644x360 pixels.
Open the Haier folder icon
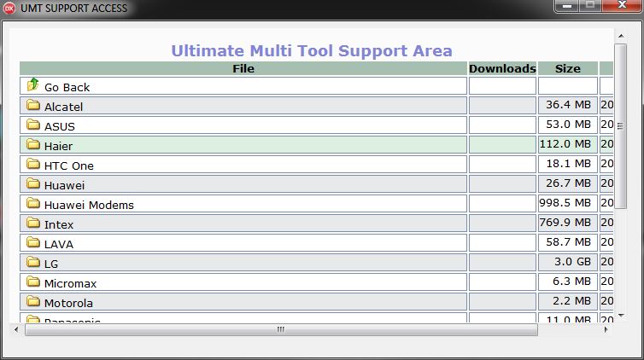[33, 144]
